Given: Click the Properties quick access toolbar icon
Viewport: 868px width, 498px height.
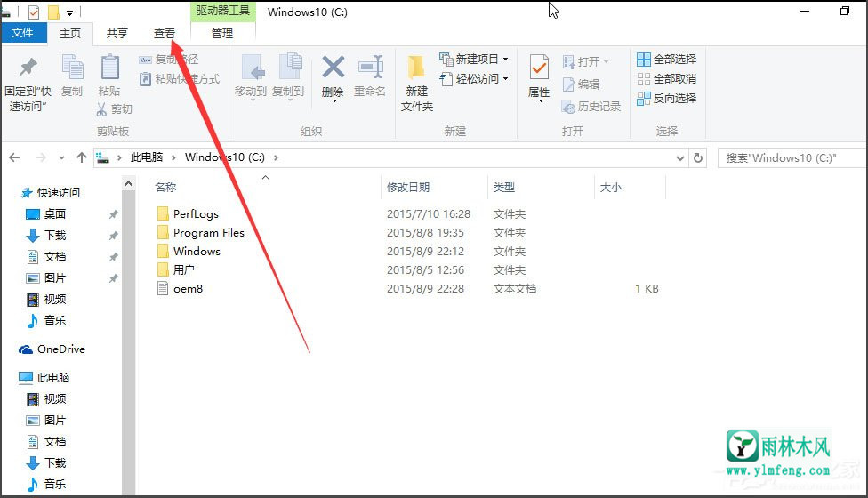Looking at the screenshot, I should pyautogui.click(x=34, y=12).
